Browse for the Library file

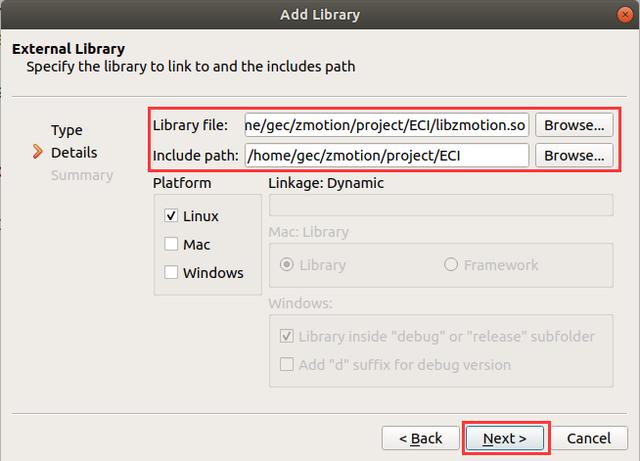pos(574,125)
